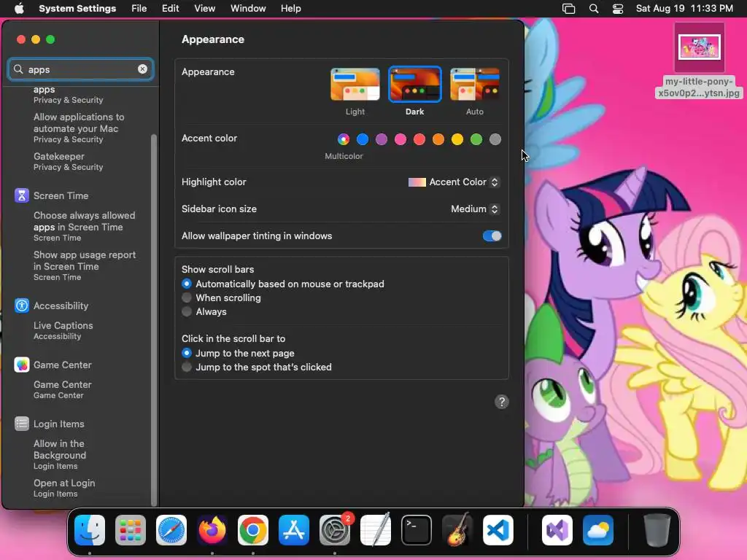This screenshot has width=747, height=560.
Task: Launch Terminal from the Dock
Action: coord(417,530)
